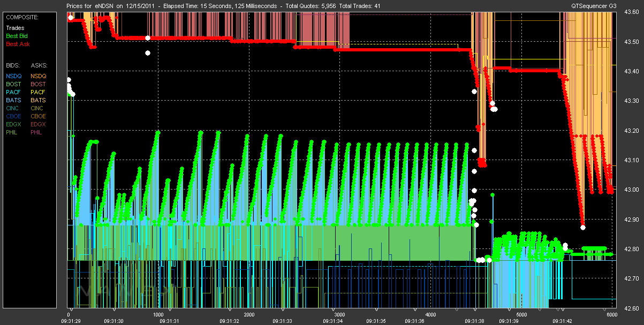Click the 3000 quote-count axis label
The image size is (644, 325).
339,314
